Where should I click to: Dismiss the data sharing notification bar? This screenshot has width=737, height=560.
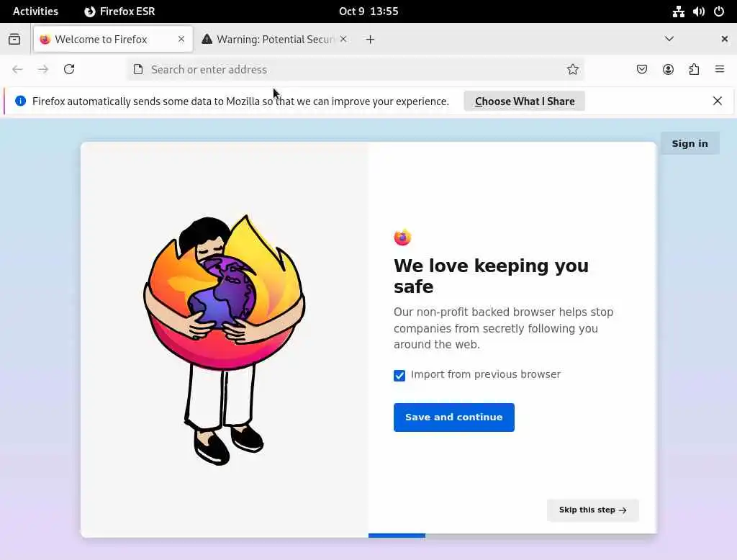click(x=718, y=101)
